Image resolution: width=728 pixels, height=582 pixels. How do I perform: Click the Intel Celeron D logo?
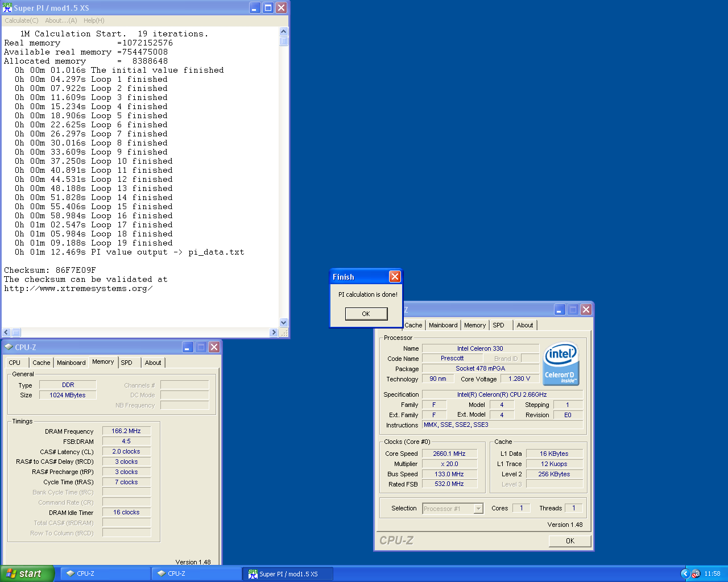click(561, 364)
